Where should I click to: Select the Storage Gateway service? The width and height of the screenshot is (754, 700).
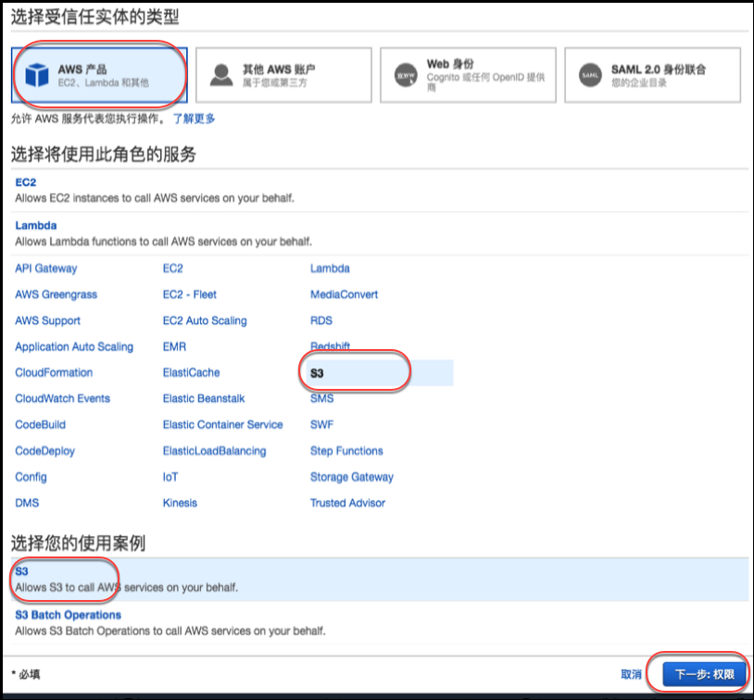(351, 477)
